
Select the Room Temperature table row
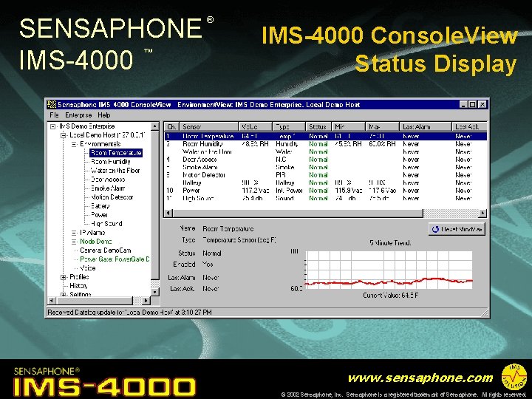point(326,137)
